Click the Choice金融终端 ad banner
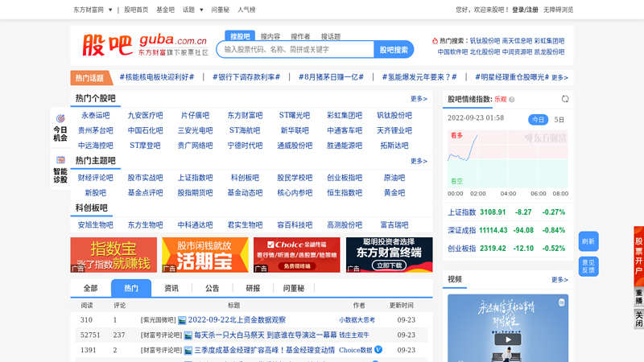This screenshot has height=362, width=644. [296, 255]
